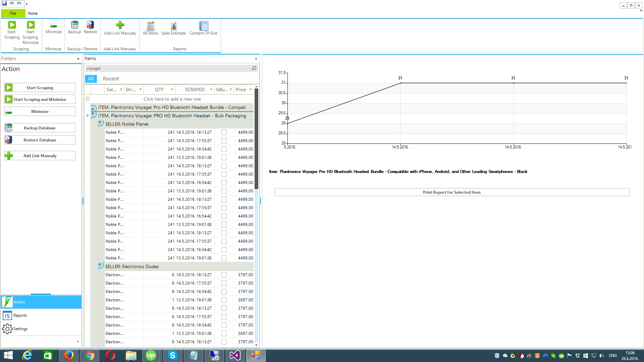Click Start Scraping ribbon icon
This screenshot has height=362, width=644.
(12, 25)
